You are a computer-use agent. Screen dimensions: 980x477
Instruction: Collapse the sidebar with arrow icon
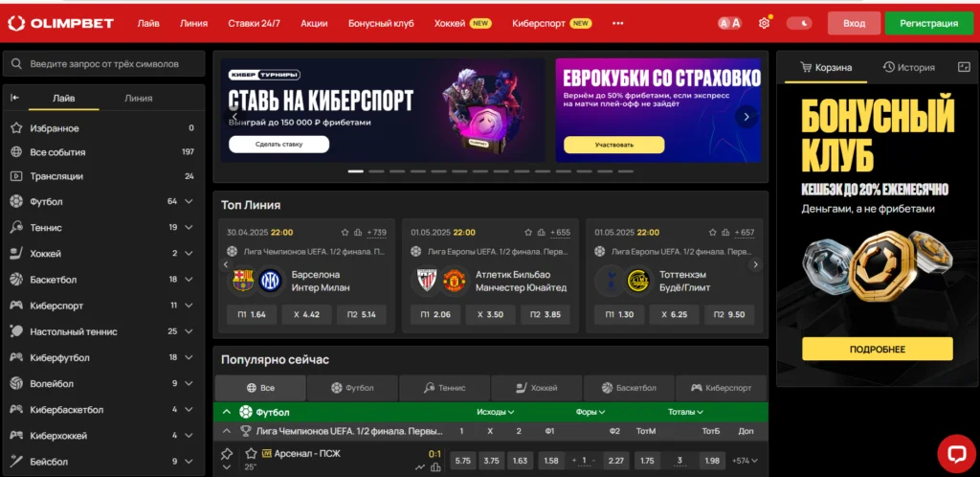[x=15, y=98]
